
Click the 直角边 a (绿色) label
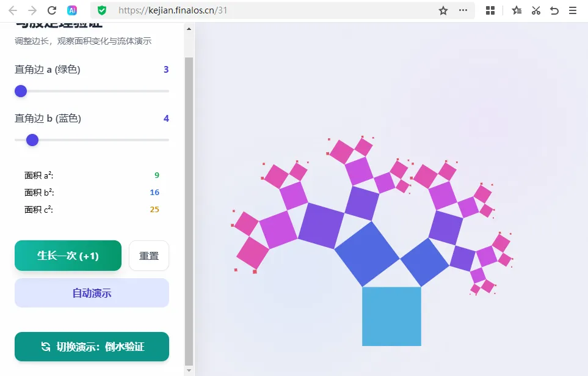click(x=47, y=70)
